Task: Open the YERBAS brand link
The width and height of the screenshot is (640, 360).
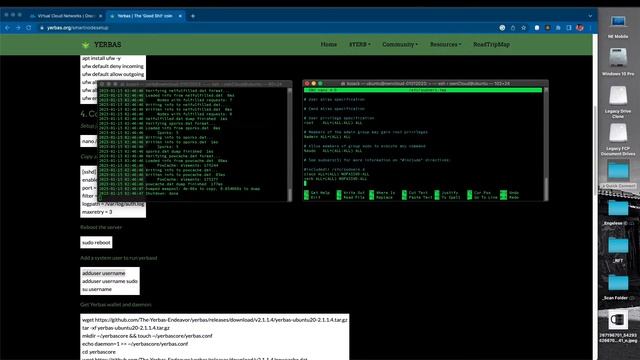Action: pyautogui.click(x=108, y=44)
